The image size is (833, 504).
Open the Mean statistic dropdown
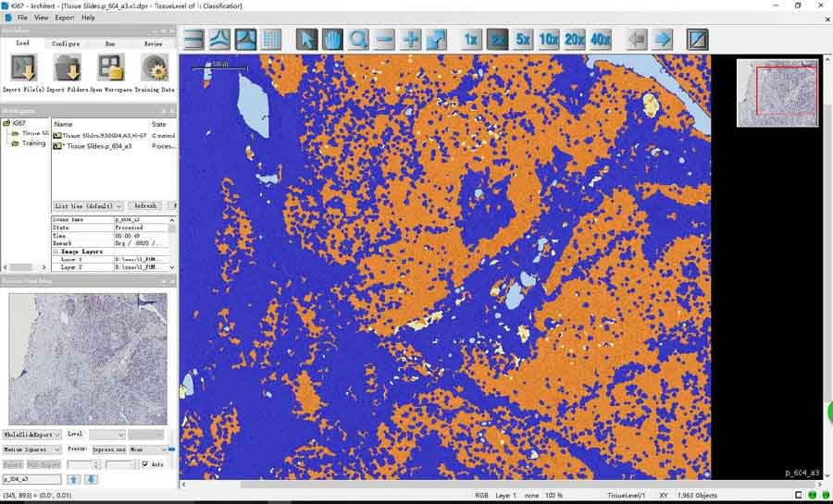pos(147,449)
